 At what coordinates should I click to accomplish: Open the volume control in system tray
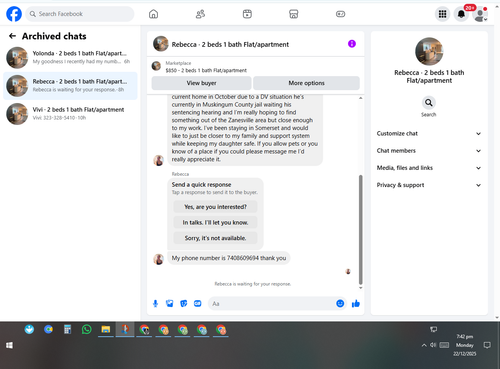[433, 345]
